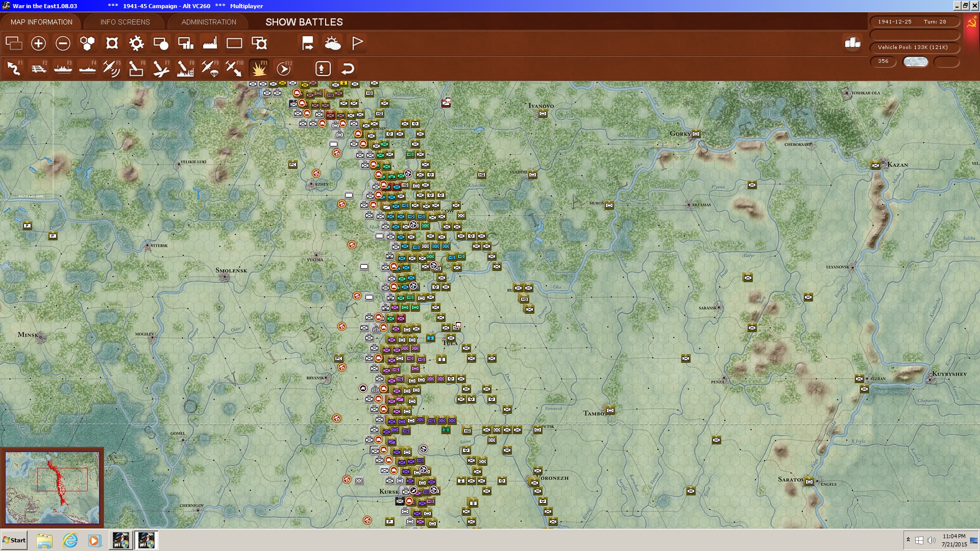
Task: Open the statistics bar chart icon
Action: [852, 43]
